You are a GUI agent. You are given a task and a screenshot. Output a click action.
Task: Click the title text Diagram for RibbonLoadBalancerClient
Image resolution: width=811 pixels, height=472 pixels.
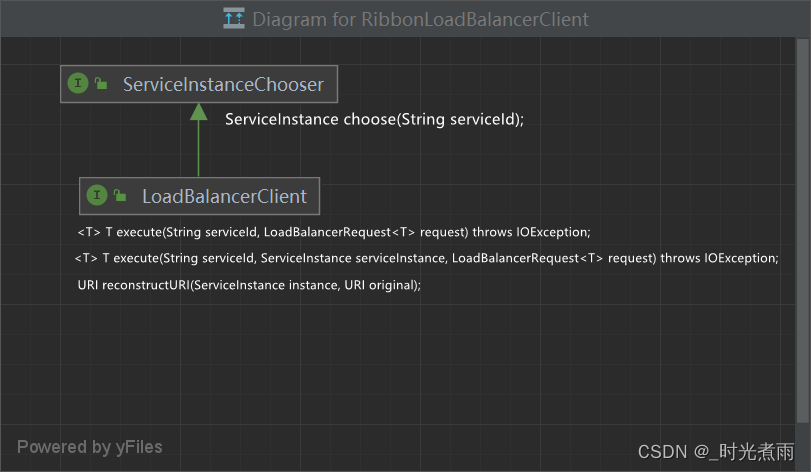pos(420,19)
